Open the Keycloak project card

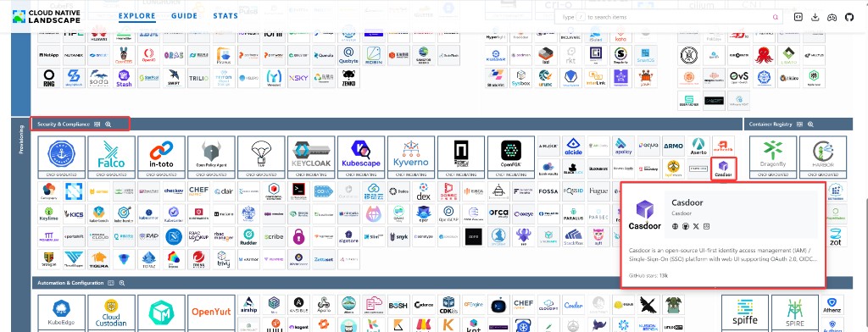[x=311, y=158]
